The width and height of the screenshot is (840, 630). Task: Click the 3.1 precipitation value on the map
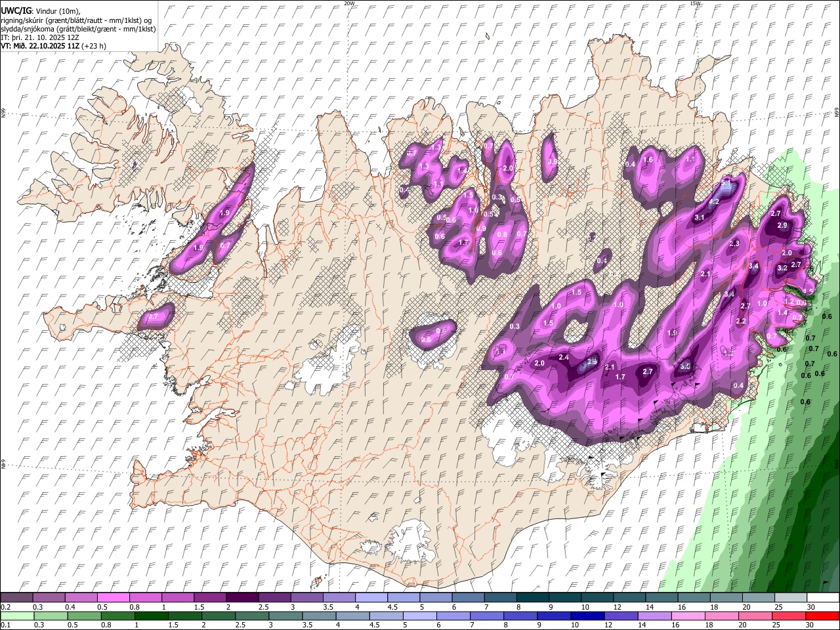pos(700,217)
